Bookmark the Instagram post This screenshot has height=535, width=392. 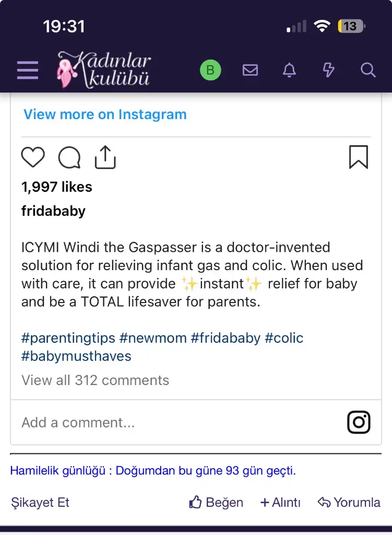[359, 157]
